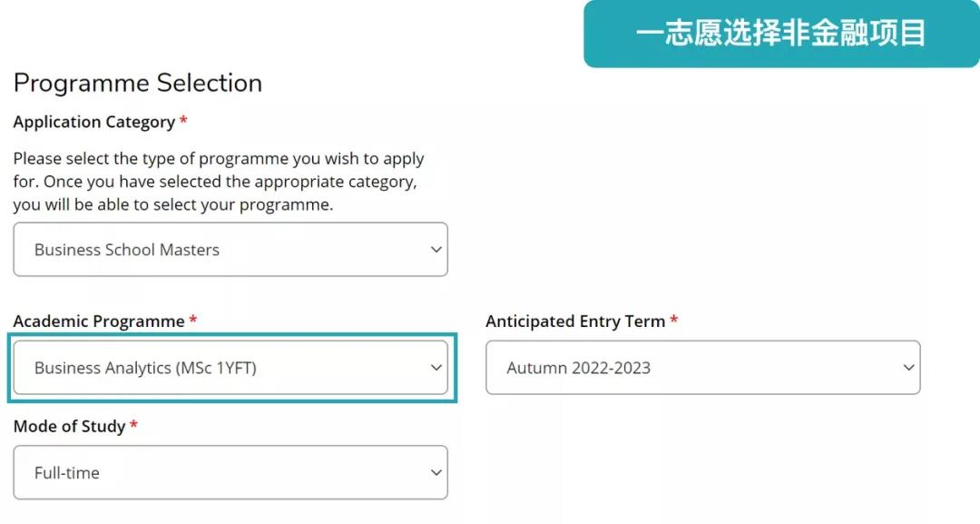
Task: Click the teal 一志愿选择非金融项目 banner
Action: click(x=780, y=34)
